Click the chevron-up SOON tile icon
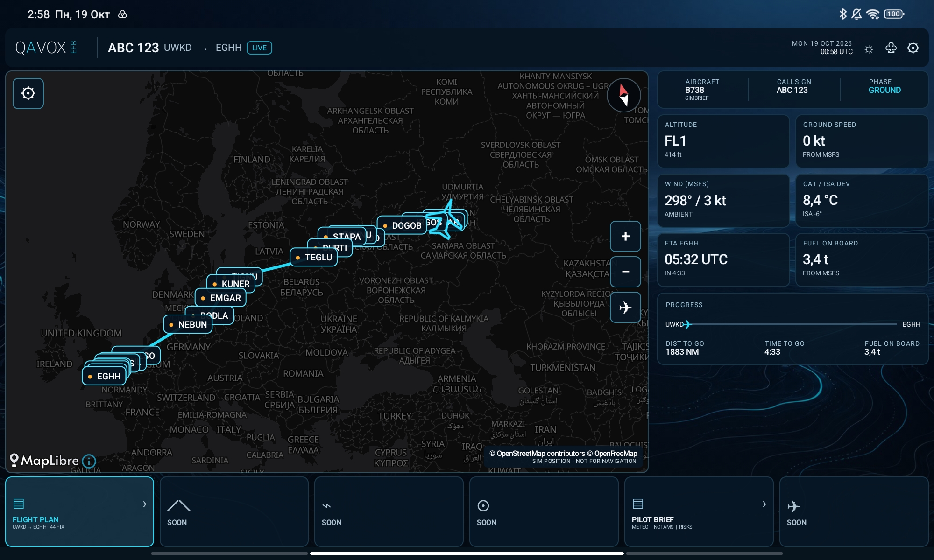The width and height of the screenshot is (934, 560). pos(178,505)
